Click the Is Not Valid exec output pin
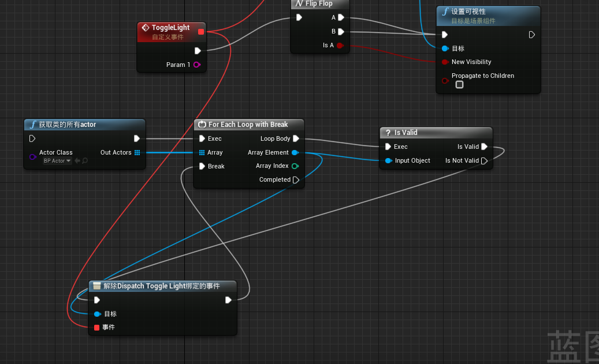This screenshot has width=599, height=364. coord(484,161)
